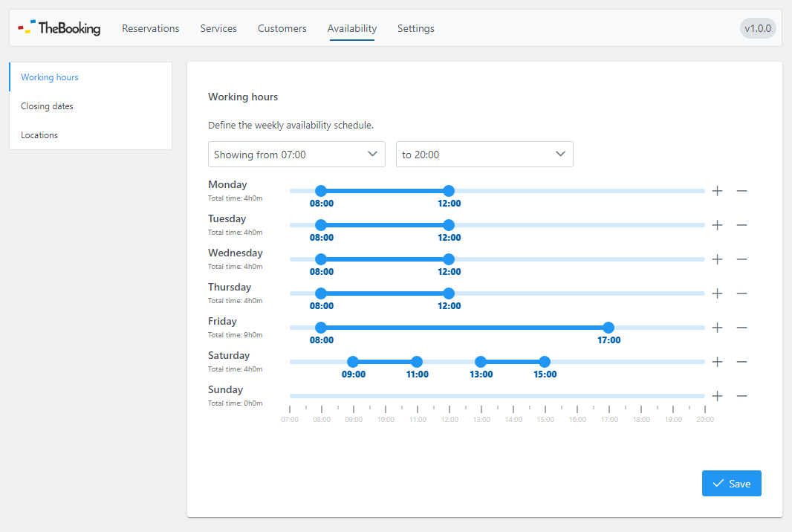Click the Wednesday day label
Image resolution: width=792 pixels, height=532 pixels.
tap(236, 253)
